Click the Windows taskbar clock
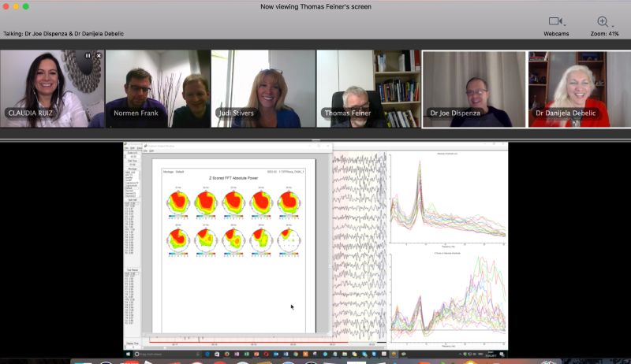 (491, 354)
